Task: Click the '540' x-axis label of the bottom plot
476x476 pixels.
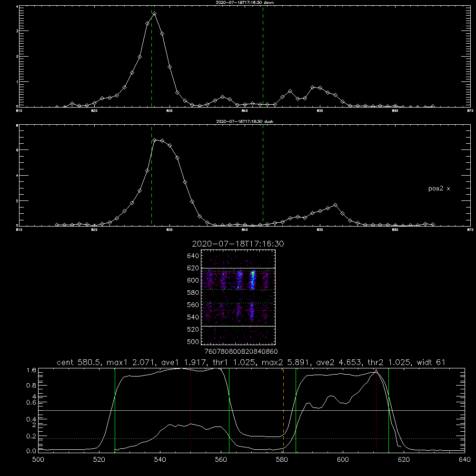Action: pos(160,460)
